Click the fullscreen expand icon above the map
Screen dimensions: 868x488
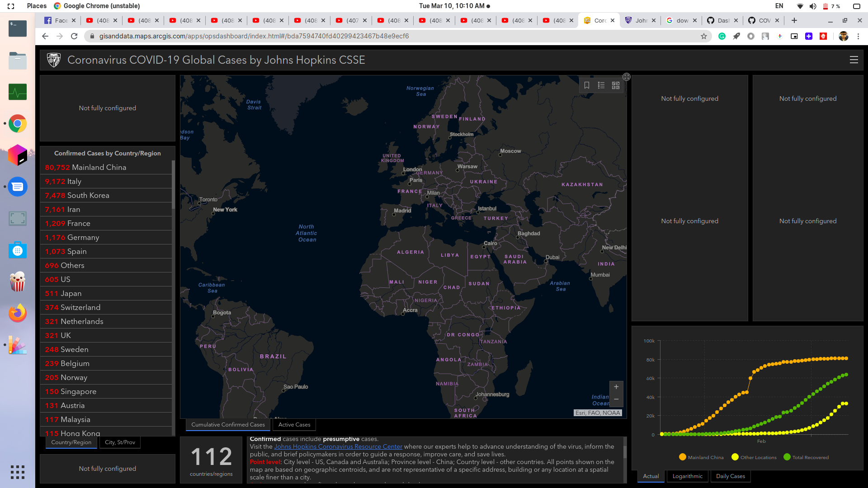pyautogui.click(x=626, y=77)
